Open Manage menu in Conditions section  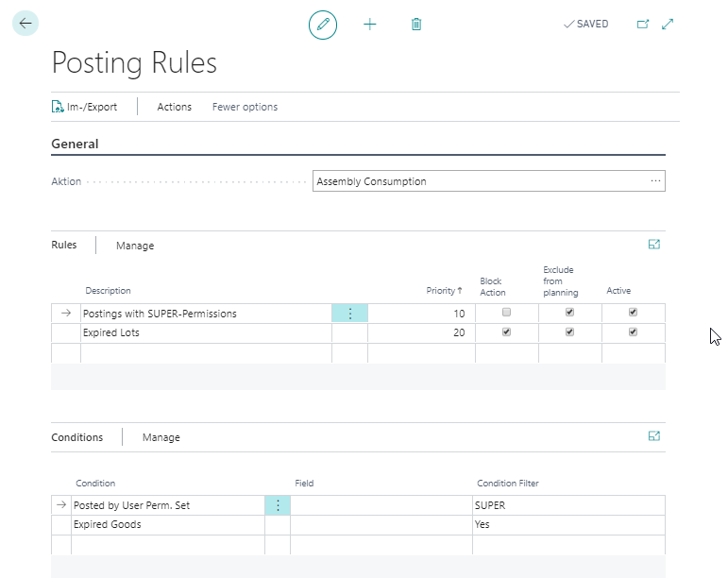tap(161, 437)
